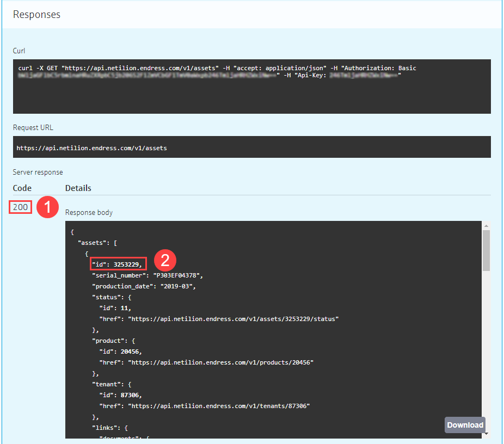Click the scrollbar down arrow in response body
The image size is (504, 444).
pos(486,434)
